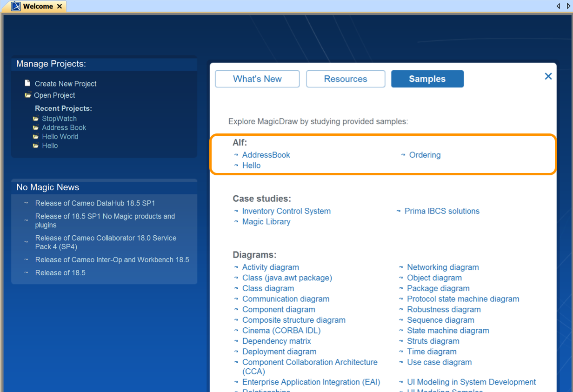Open Protocol state machine diagram sample
Image resolution: width=573 pixels, height=392 pixels.
click(463, 299)
